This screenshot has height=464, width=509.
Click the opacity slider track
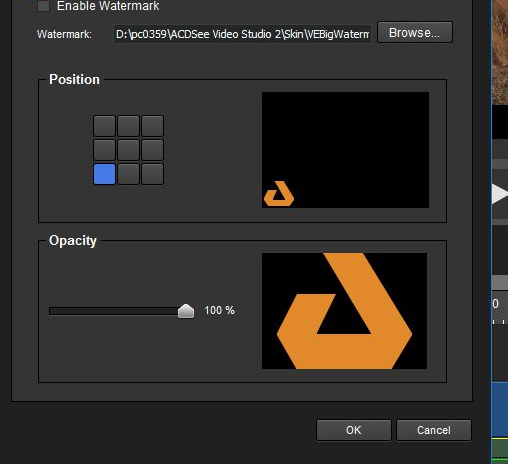pyautogui.click(x=114, y=311)
